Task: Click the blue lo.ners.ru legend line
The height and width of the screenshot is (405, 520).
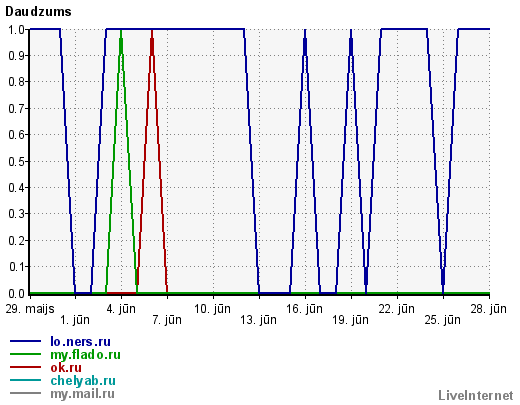Action: (x=25, y=341)
